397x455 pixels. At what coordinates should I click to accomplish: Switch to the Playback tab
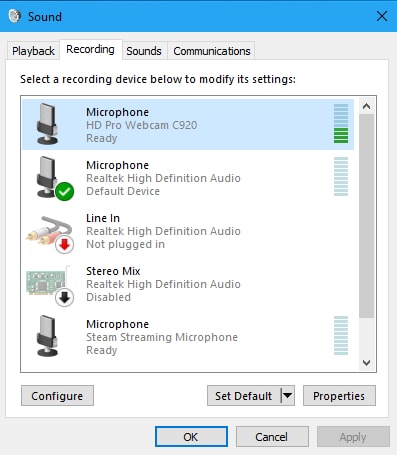(x=33, y=51)
